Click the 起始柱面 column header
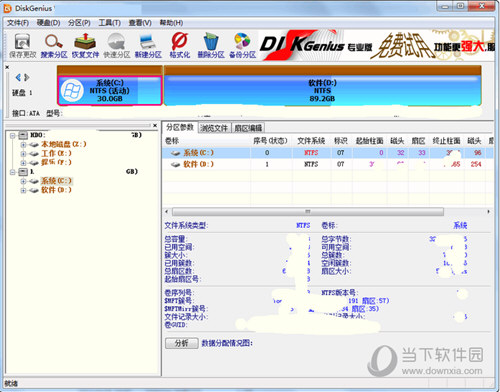The width and height of the screenshot is (500, 392). click(x=370, y=141)
